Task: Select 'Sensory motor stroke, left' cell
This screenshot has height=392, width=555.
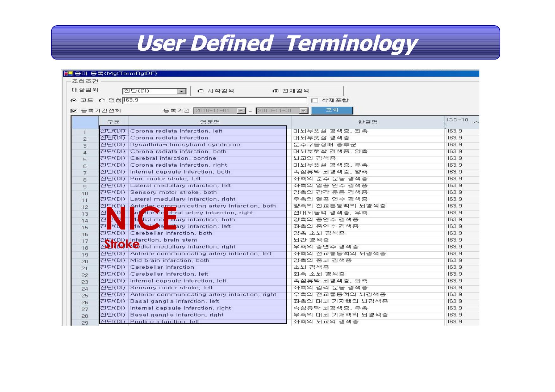Action: point(210,288)
